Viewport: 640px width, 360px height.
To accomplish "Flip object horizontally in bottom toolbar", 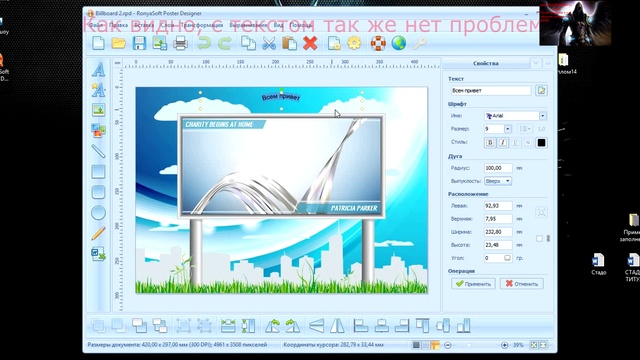I will 337,326.
